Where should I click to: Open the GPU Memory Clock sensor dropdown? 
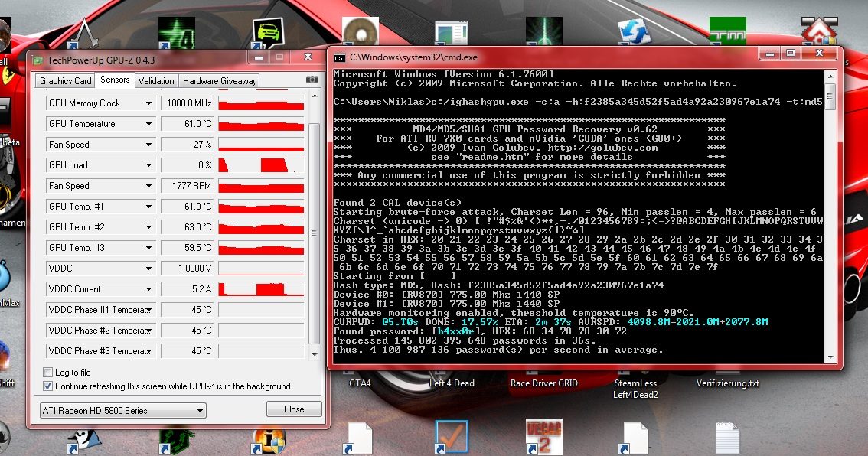[x=148, y=103]
